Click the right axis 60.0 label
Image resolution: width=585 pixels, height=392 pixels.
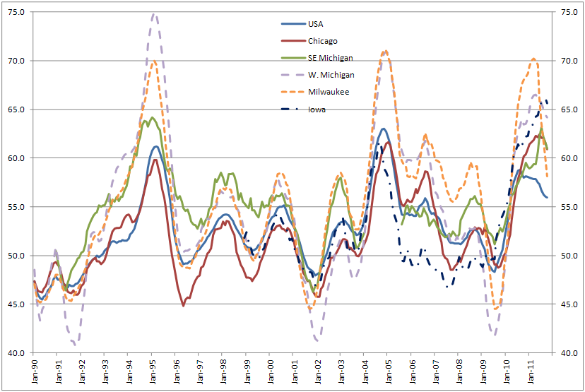(x=569, y=158)
